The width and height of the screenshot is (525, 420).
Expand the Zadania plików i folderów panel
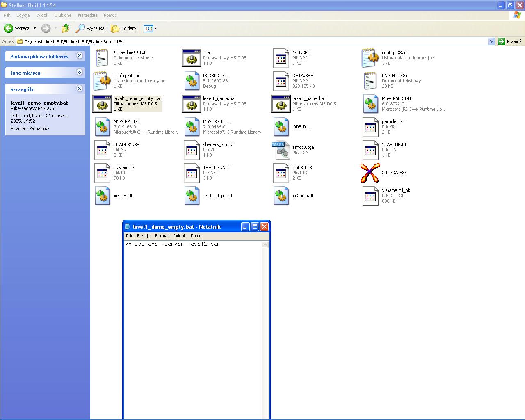tap(80, 56)
